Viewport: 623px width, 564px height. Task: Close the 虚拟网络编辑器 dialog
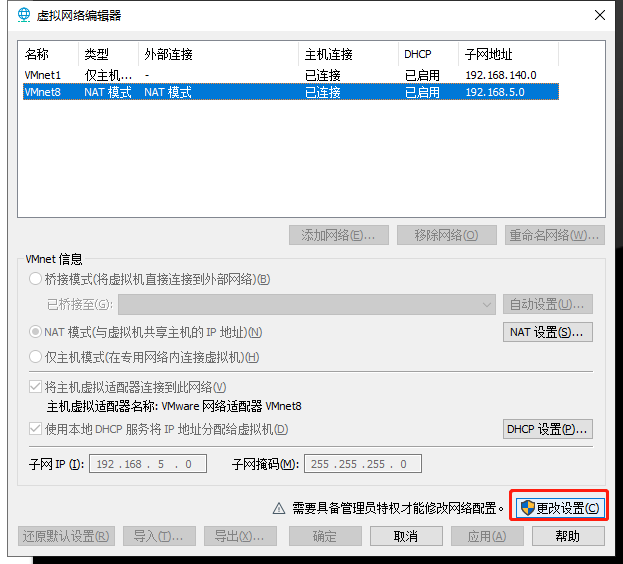click(x=600, y=15)
